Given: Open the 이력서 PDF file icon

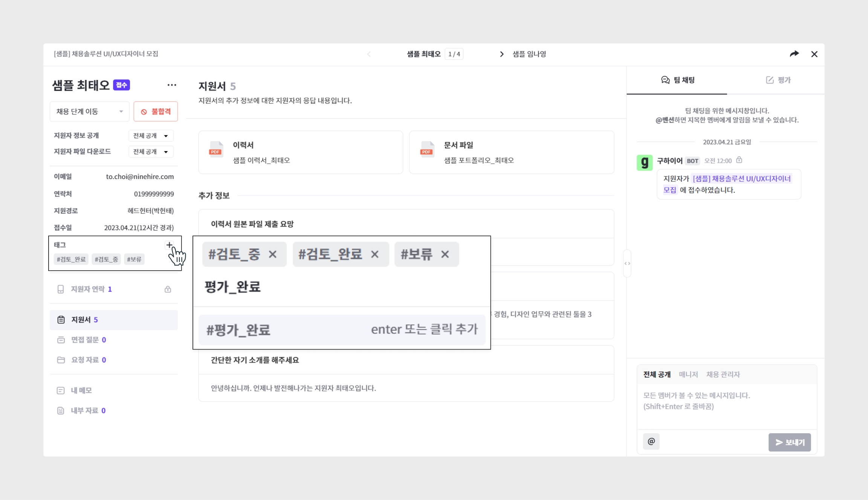Looking at the screenshot, I should tap(216, 150).
